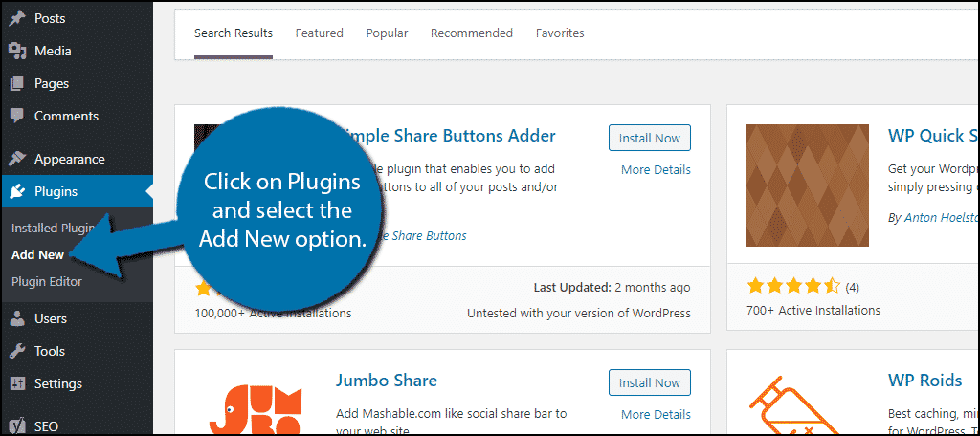980x436 pixels.
Task: Select the Comments speech bubble icon
Action: [x=17, y=116]
